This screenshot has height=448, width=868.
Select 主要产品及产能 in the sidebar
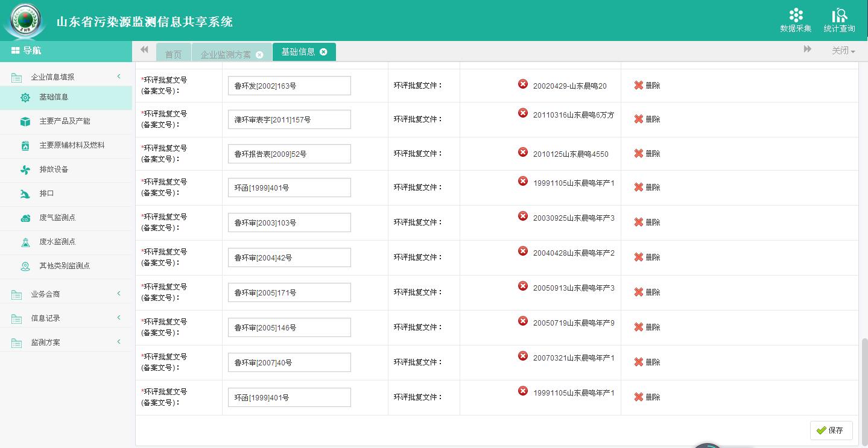[x=65, y=121]
